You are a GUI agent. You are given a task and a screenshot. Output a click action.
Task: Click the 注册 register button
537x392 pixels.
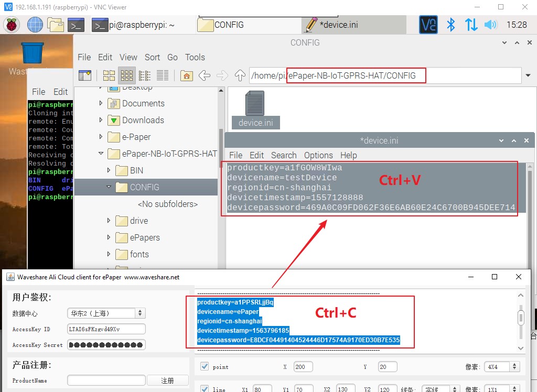167,380
